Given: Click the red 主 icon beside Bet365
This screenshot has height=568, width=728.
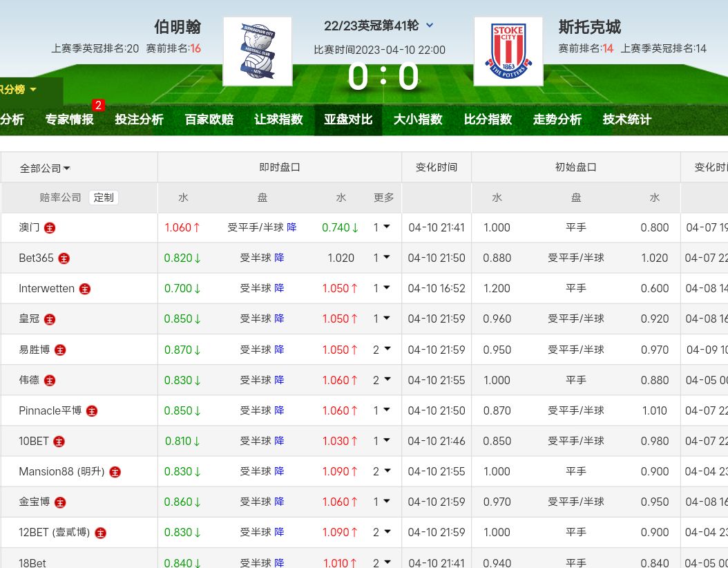Looking at the screenshot, I should coord(64,258).
